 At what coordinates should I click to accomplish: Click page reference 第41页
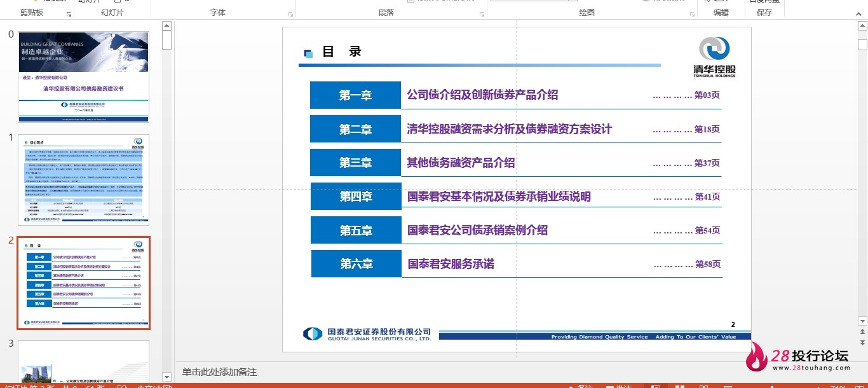click(x=707, y=197)
